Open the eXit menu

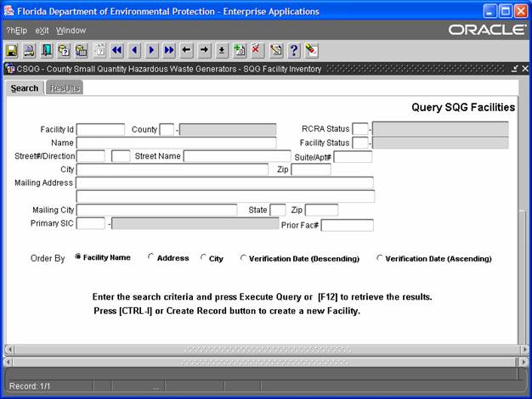42,31
